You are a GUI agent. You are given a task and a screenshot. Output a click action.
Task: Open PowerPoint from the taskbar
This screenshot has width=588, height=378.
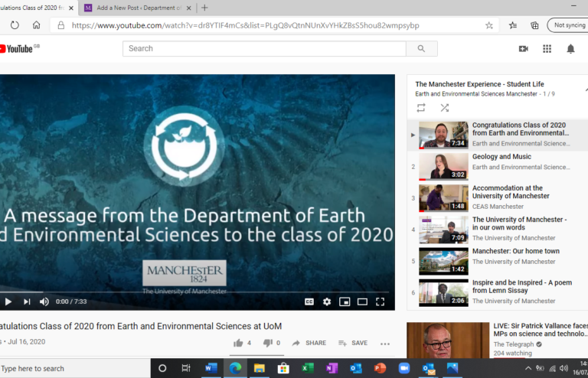[380, 369]
